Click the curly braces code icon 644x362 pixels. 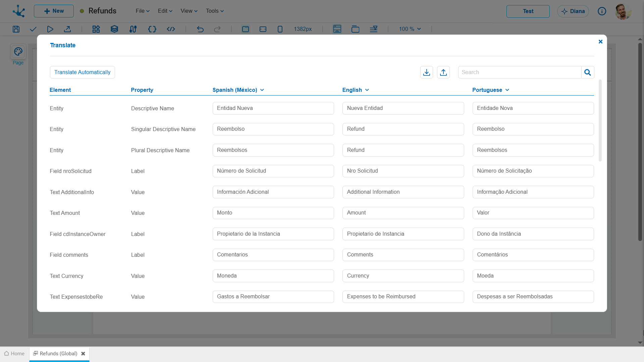(152, 29)
